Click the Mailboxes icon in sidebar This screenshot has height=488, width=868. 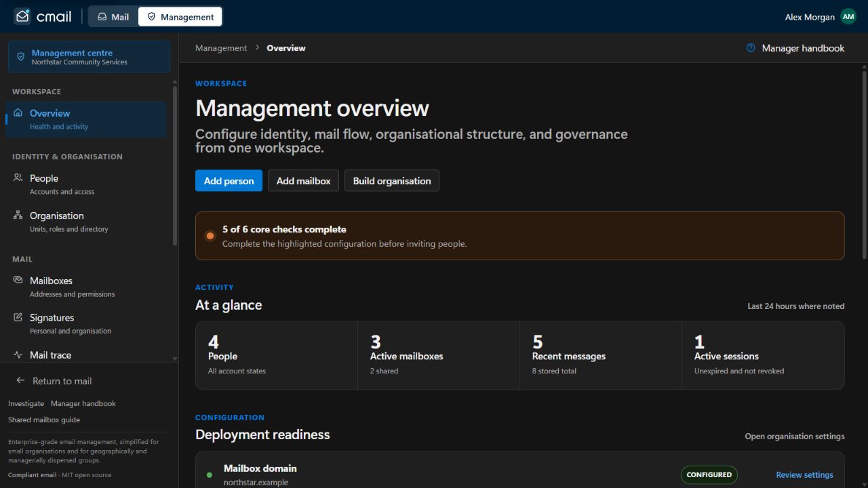pos(18,280)
